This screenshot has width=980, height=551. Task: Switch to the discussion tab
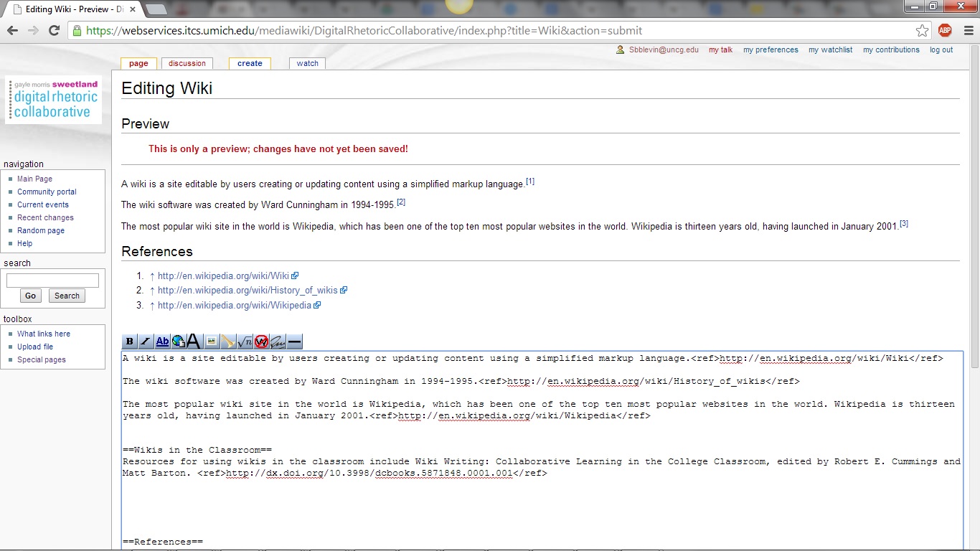[x=187, y=63]
